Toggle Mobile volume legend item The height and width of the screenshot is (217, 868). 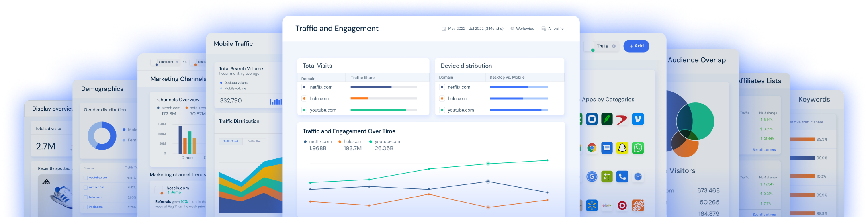click(x=233, y=88)
